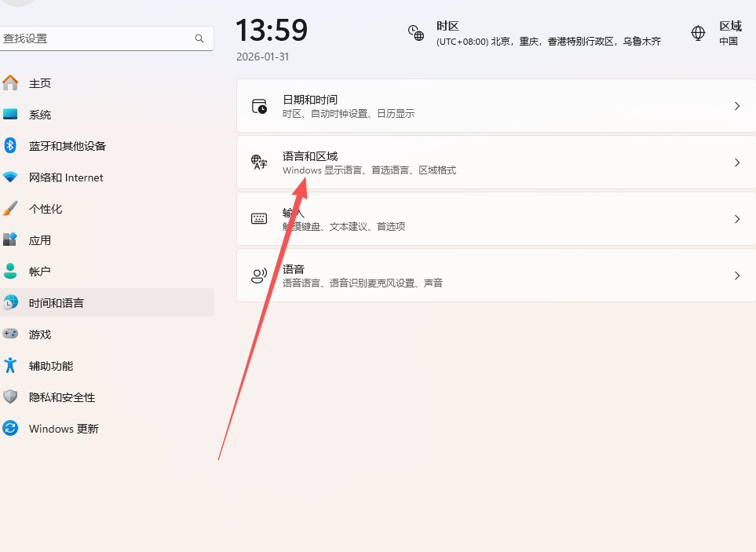
Task: Click the Bluetooth icon in sidebar
Action: point(10,145)
